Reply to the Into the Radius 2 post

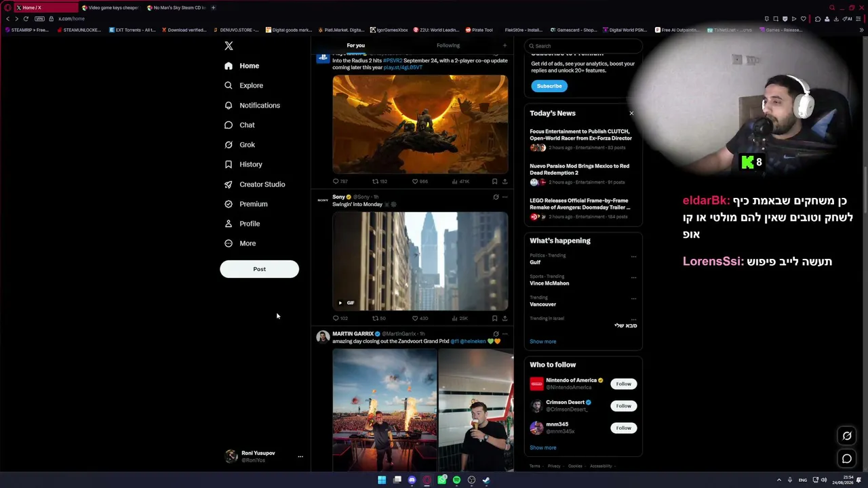pos(340,182)
